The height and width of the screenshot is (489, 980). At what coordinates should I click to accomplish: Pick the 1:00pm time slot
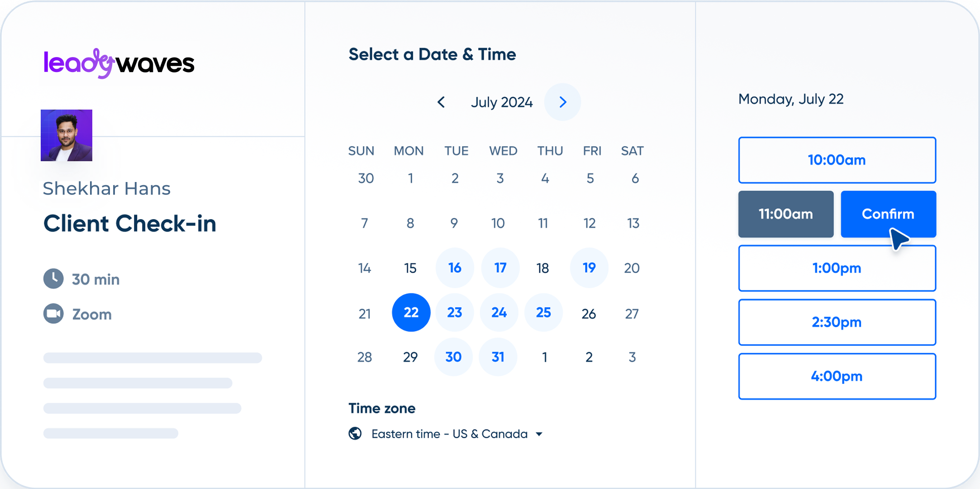(x=837, y=268)
